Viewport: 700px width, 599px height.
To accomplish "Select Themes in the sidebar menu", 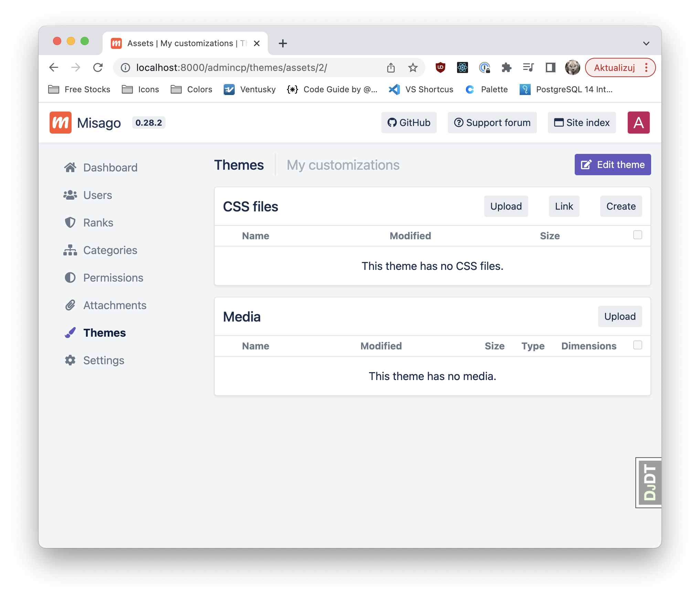I will point(104,333).
